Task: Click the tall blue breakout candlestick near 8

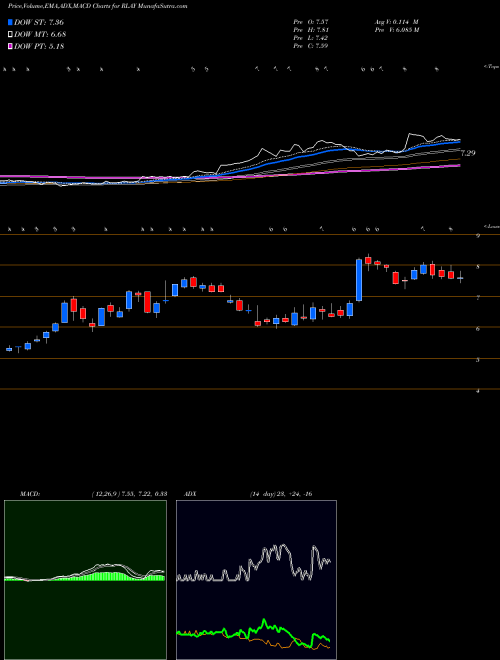Action: tap(359, 280)
